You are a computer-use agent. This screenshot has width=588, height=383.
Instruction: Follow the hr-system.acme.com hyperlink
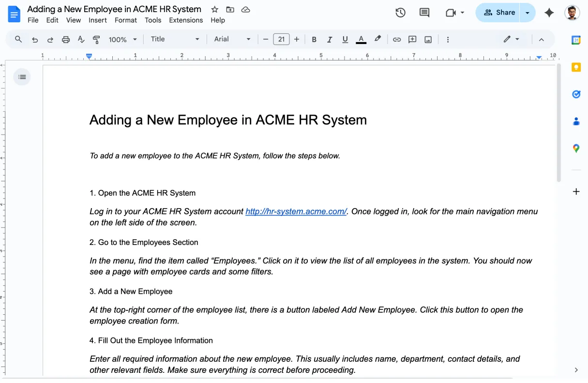[296, 212]
